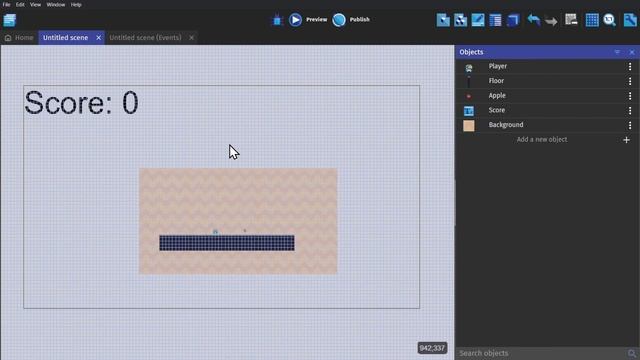Open the Floor object options menu
This screenshot has width=640, height=360.
(x=630, y=81)
